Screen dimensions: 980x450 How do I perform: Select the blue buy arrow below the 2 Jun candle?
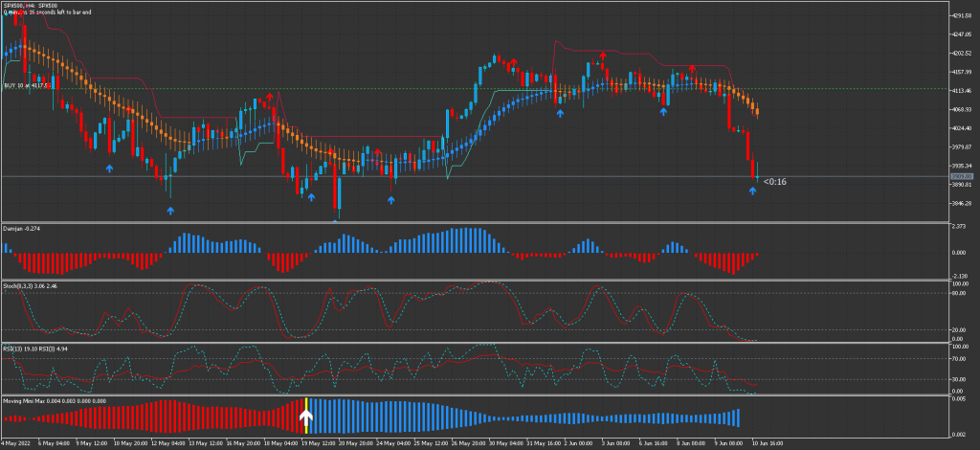coord(560,113)
